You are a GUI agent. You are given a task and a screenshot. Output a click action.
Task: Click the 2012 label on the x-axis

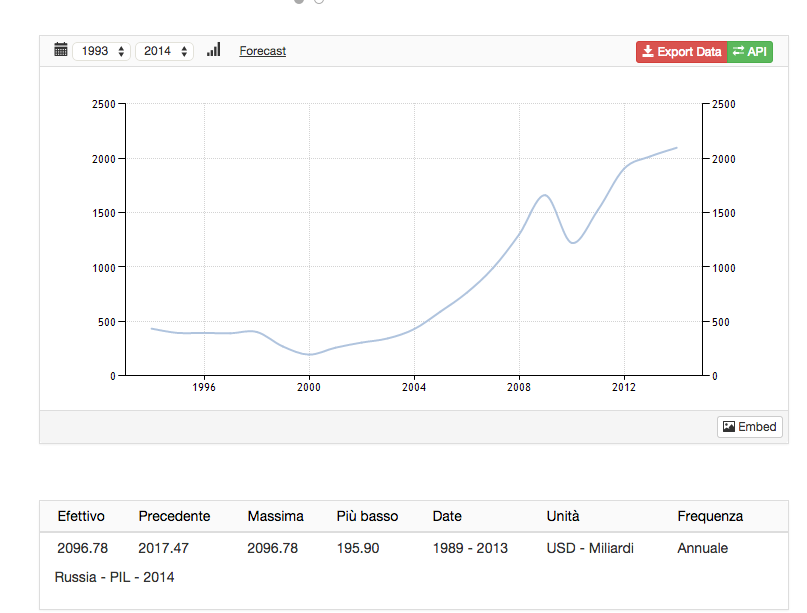624,387
